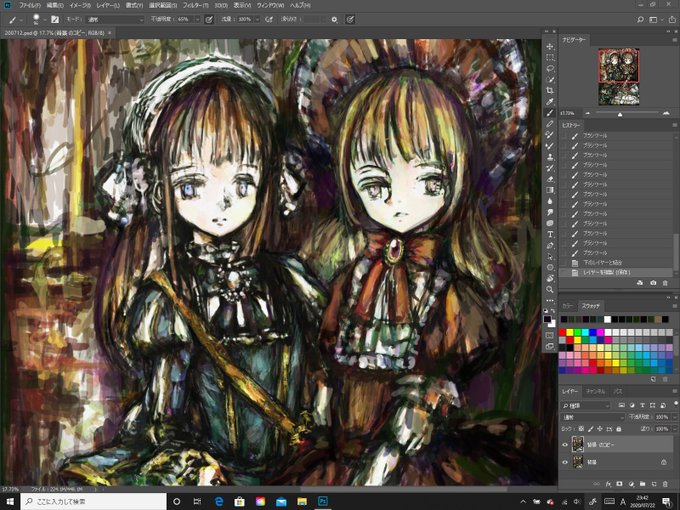Click the delete layer trash icon
This screenshot has height=510, width=680.
(x=665, y=484)
